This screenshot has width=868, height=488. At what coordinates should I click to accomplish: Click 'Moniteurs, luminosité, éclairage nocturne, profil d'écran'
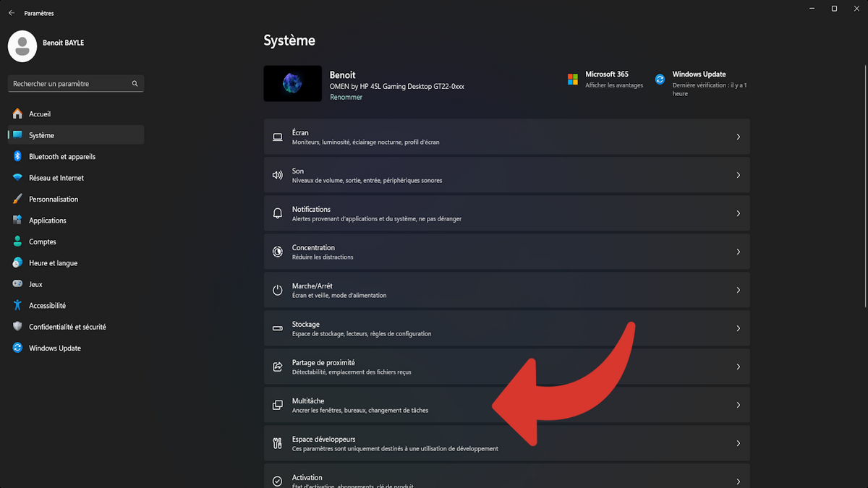pyautogui.click(x=366, y=142)
